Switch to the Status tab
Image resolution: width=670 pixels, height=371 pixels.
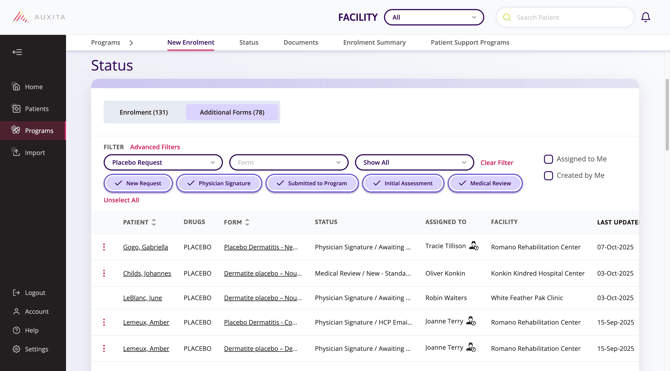(x=249, y=43)
